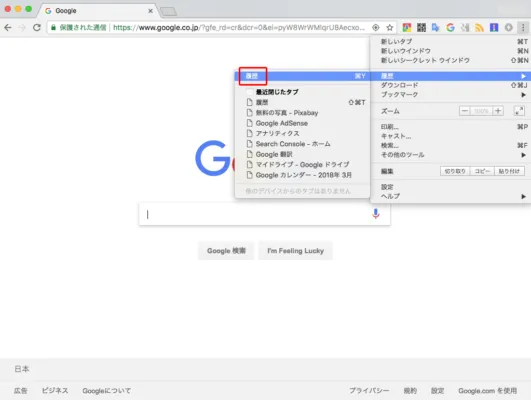Choose 印刷... in the menu
Screen dimensions: 531x400
(451, 127)
